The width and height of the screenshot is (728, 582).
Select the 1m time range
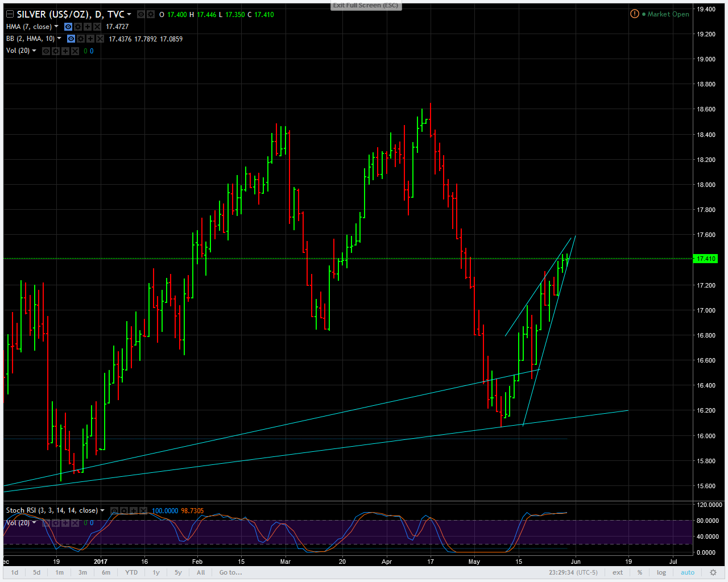click(x=59, y=572)
